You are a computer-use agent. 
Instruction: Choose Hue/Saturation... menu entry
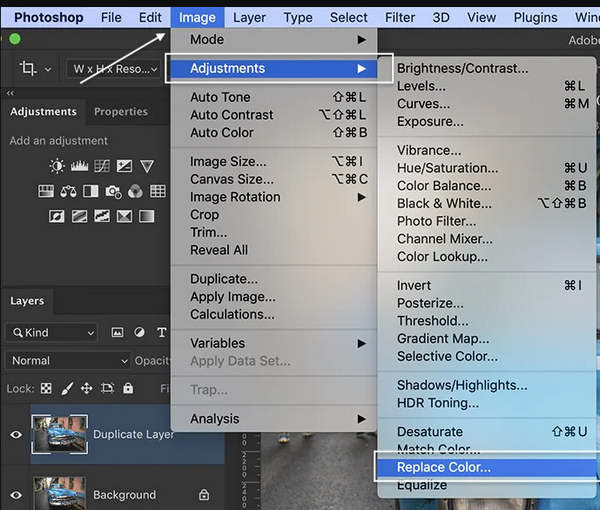click(486, 168)
